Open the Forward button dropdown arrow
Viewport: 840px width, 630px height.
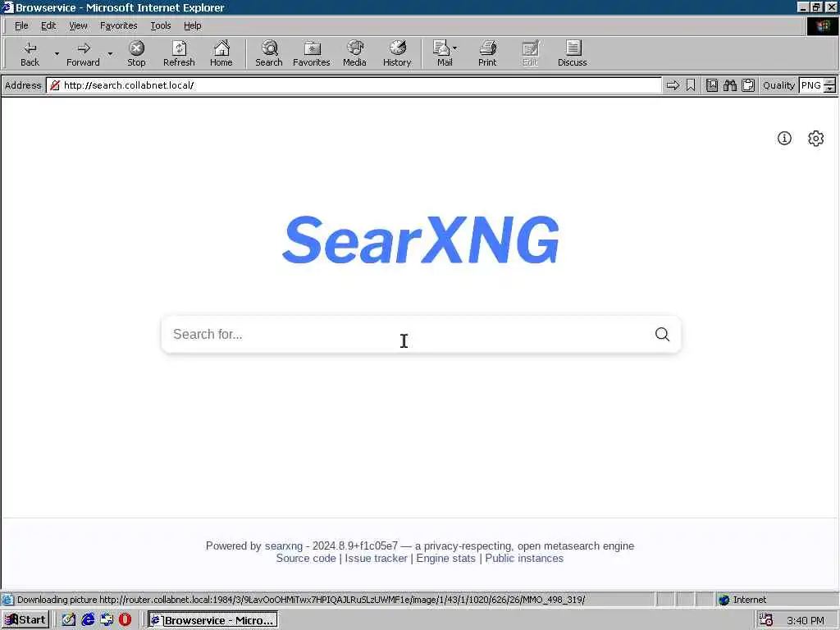110,53
